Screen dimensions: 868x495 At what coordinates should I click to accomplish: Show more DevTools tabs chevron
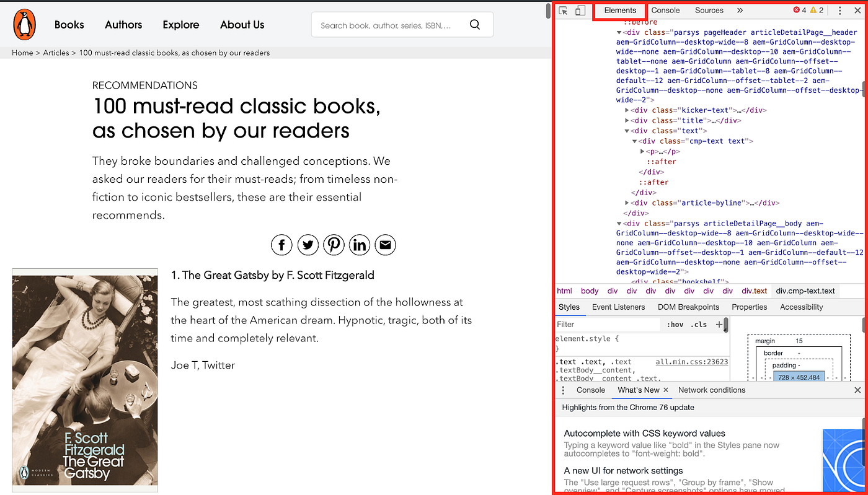[740, 11]
